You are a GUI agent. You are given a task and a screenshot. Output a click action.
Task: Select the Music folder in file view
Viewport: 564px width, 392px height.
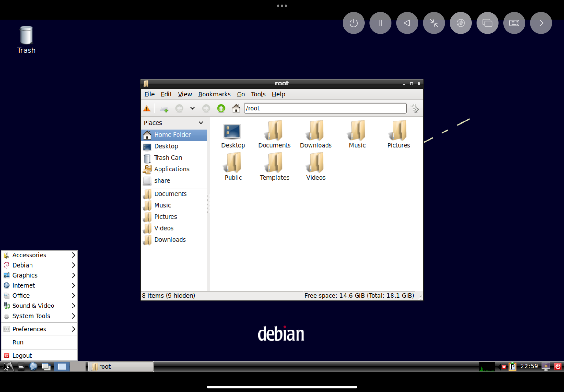pyautogui.click(x=357, y=135)
